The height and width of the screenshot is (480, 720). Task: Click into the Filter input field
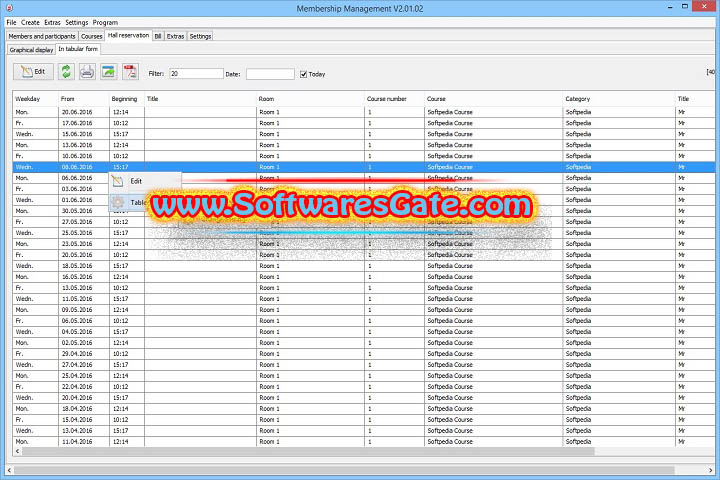point(196,73)
